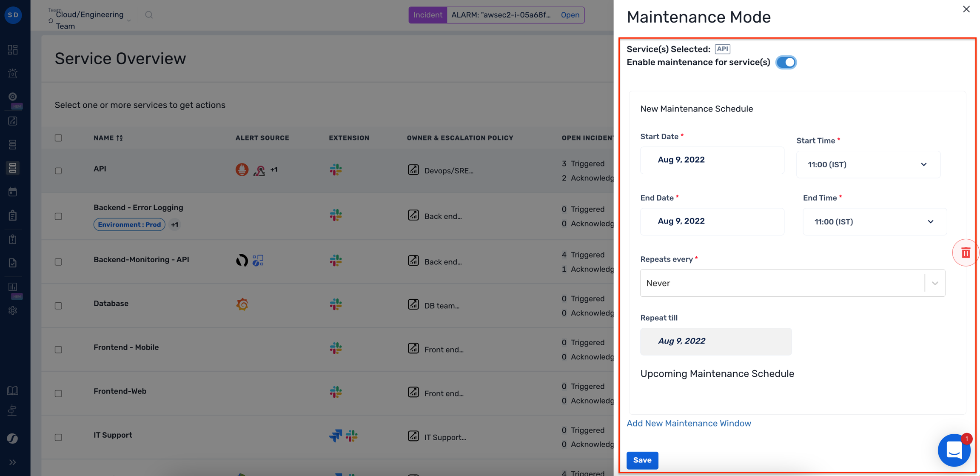Screen dimensions: 980x476
Task: Expand sidebar with double chevron icon
Action: [13, 462]
